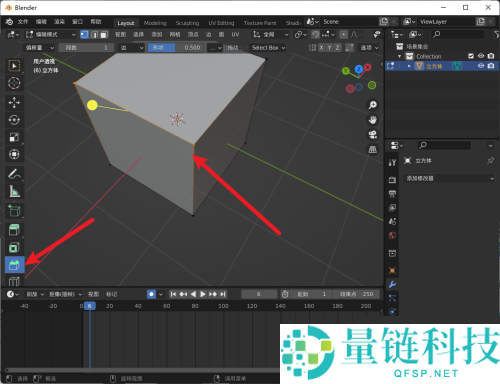This screenshot has height=384, width=500.
Task: Open the Particles properties tab
Action: coord(392,298)
